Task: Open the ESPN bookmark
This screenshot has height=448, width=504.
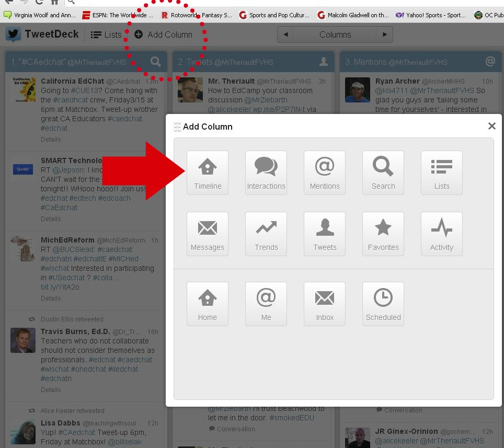Action: click(117, 15)
